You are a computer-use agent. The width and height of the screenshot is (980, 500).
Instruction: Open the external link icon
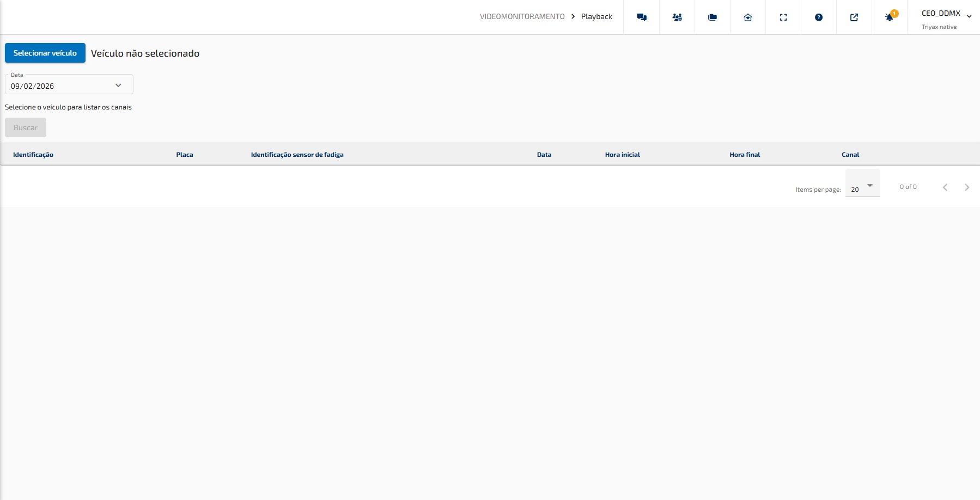pyautogui.click(x=854, y=17)
